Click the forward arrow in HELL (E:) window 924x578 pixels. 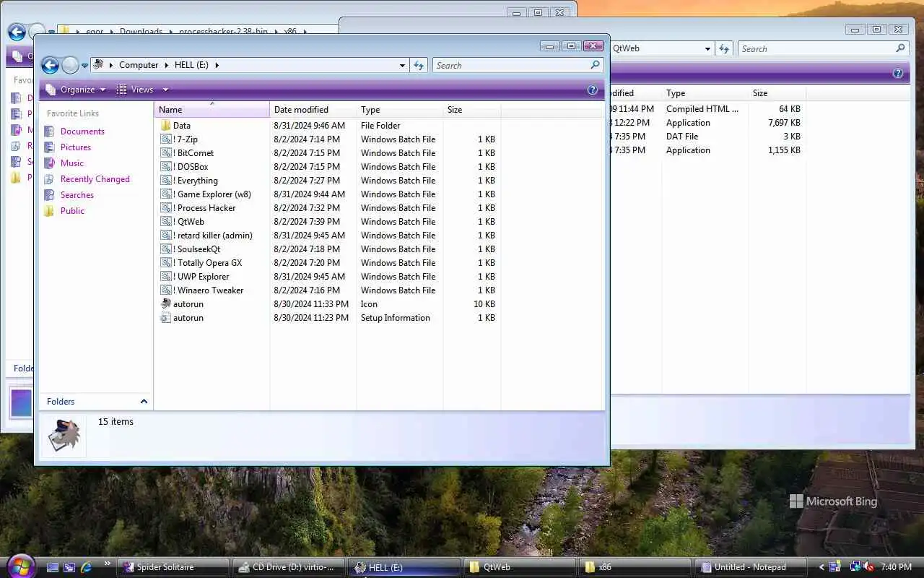point(70,66)
